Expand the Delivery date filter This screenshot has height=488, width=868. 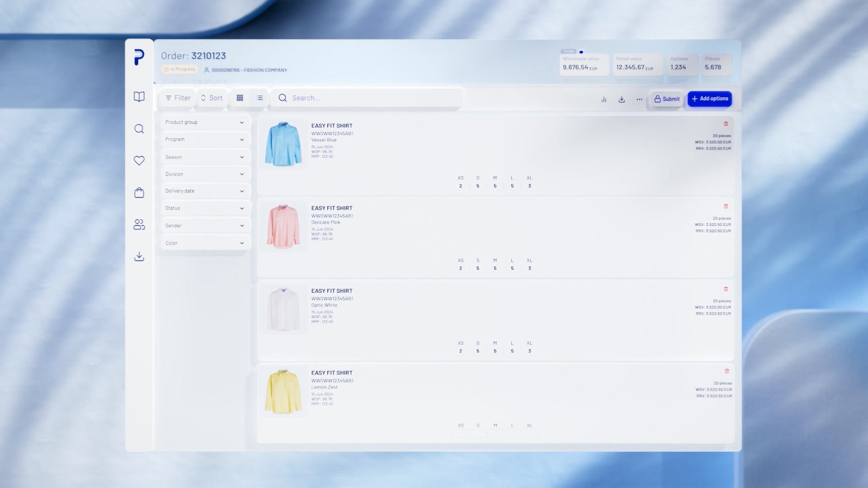(205, 191)
